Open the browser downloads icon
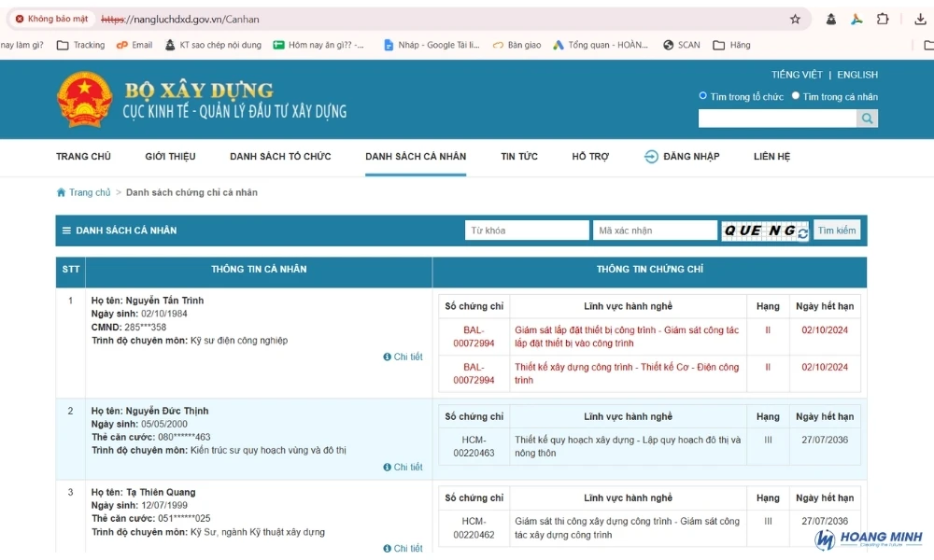 coord(920,19)
